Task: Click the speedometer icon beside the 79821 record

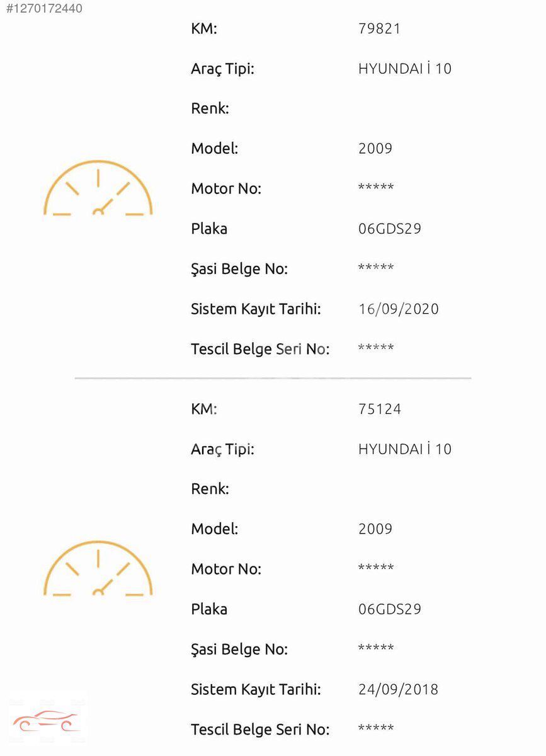Action: point(98,189)
